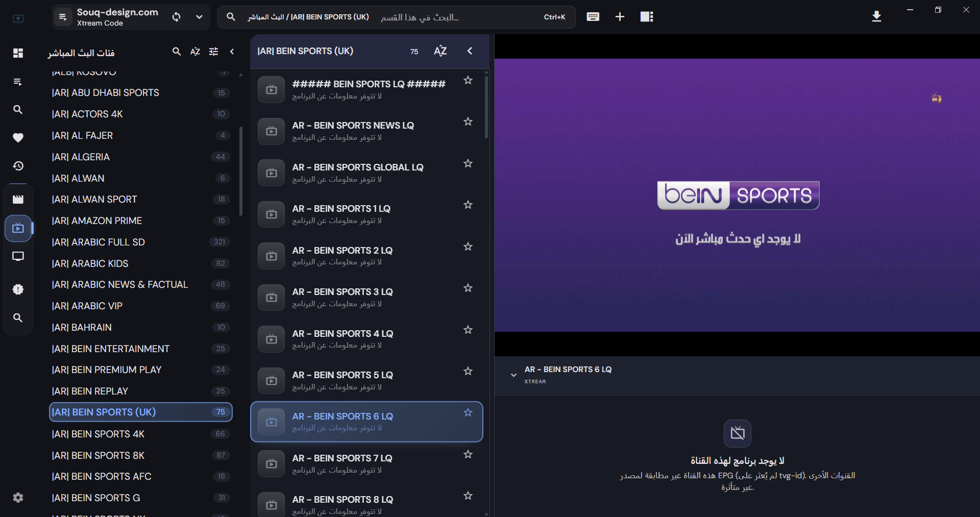
Task: Collapse the channel list panel chevron
Action: coord(470,51)
